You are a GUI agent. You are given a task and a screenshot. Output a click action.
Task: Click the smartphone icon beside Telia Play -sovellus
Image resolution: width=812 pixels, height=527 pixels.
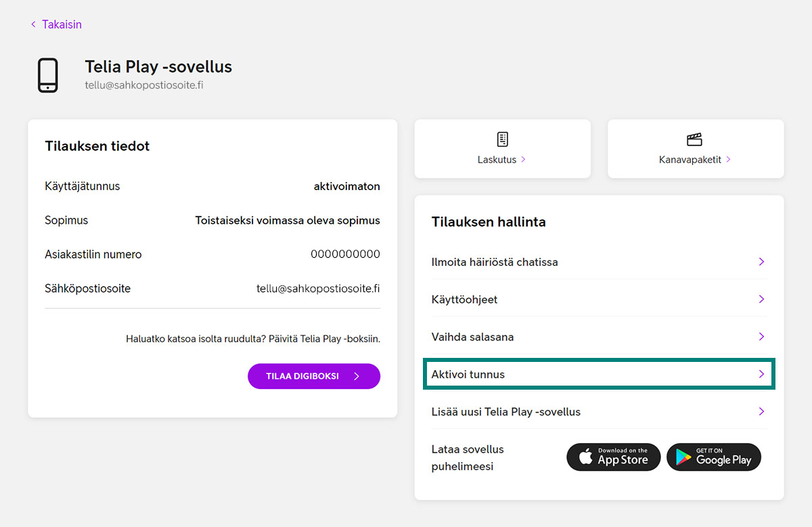point(47,75)
